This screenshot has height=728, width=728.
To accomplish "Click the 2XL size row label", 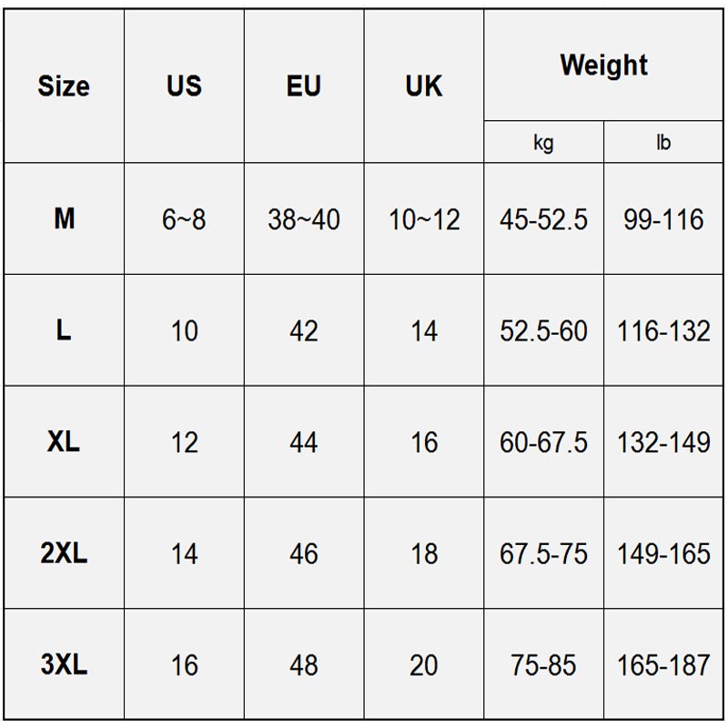I will point(64,553).
